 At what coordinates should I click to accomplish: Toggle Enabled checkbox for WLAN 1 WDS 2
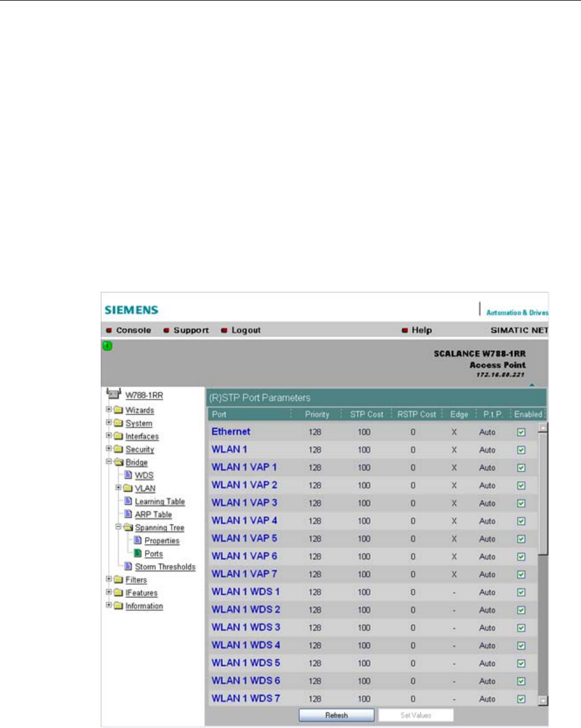tap(521, 610)
